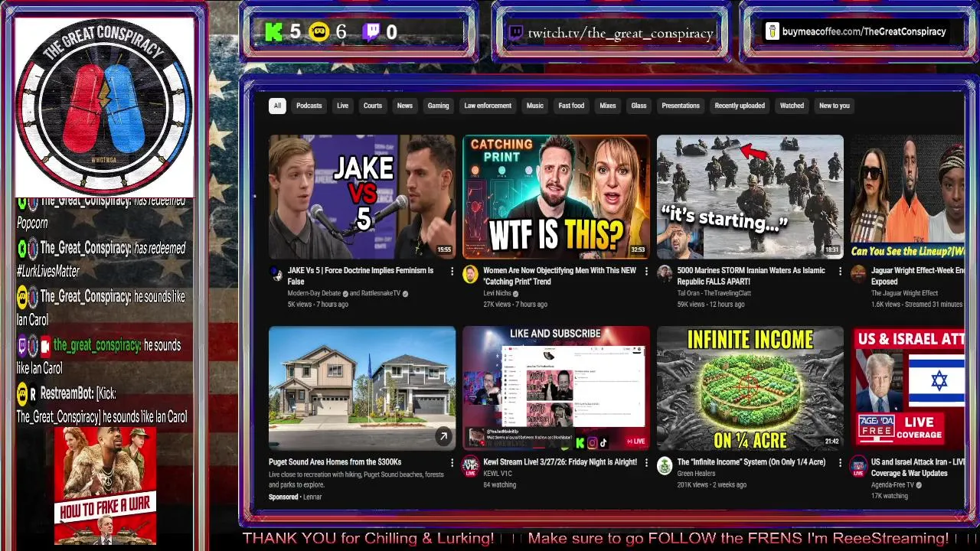Click RestreamBot chat message
980x551 pixels.
pyautogui.click(x=102, y=405)
